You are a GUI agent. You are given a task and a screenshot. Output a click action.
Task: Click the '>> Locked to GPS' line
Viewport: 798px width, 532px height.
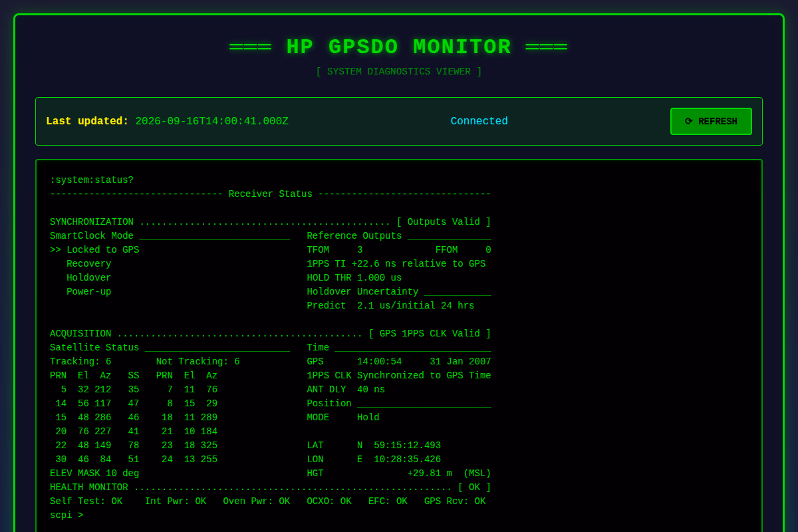click(x=94, y=250)
